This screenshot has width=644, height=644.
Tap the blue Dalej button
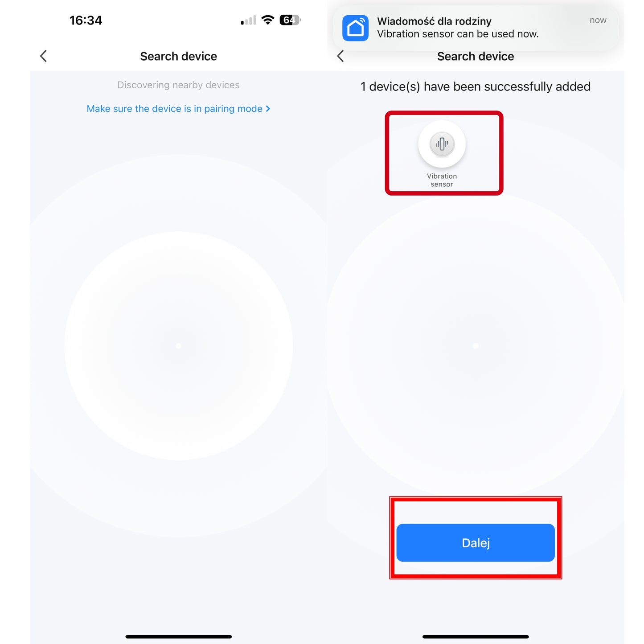point(476,543)
